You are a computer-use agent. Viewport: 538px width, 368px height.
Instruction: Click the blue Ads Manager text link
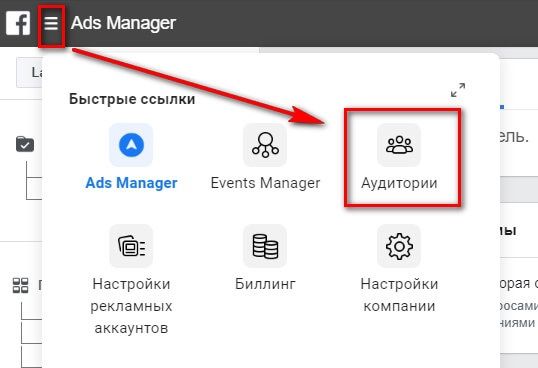tap(131, 182)
